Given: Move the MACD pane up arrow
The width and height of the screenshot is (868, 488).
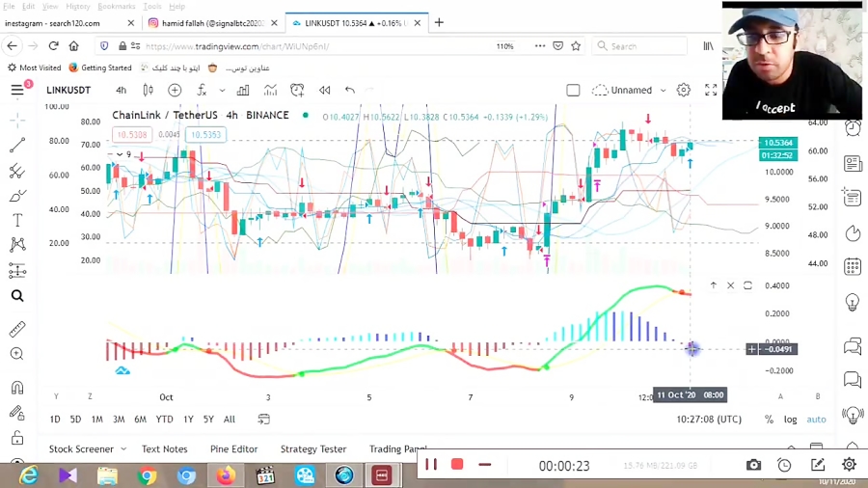Looking at the screenshot, I should click(713, 285).
